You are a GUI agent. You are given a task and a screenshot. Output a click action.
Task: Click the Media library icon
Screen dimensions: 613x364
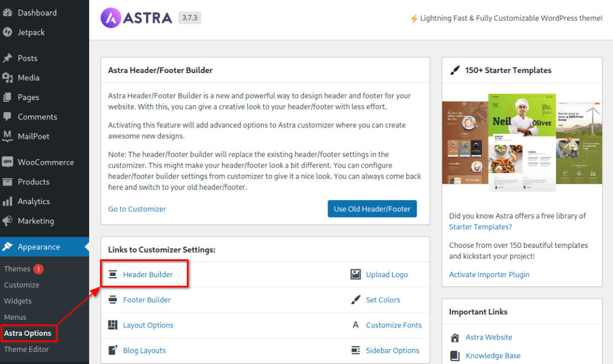7,77
